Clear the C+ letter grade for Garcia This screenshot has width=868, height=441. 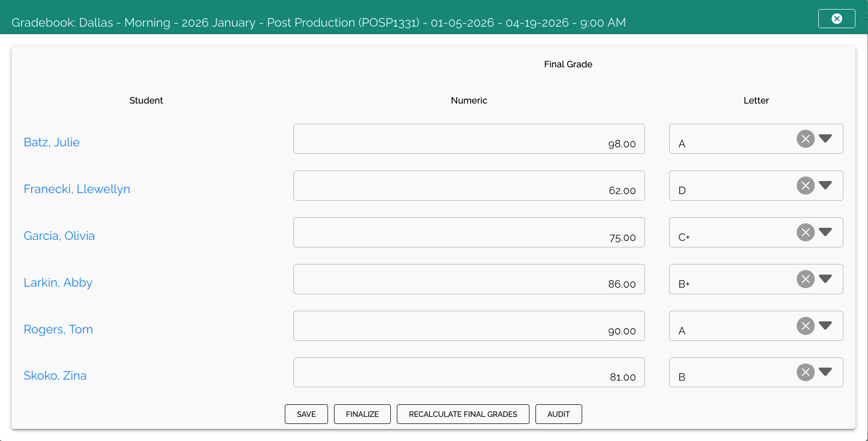tap(805, 232)
